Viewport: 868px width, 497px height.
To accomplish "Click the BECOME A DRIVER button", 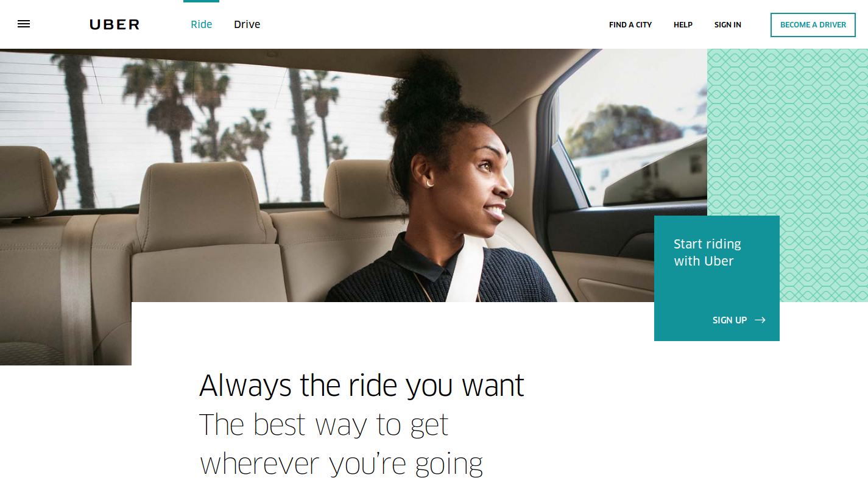I will [813, 25].
